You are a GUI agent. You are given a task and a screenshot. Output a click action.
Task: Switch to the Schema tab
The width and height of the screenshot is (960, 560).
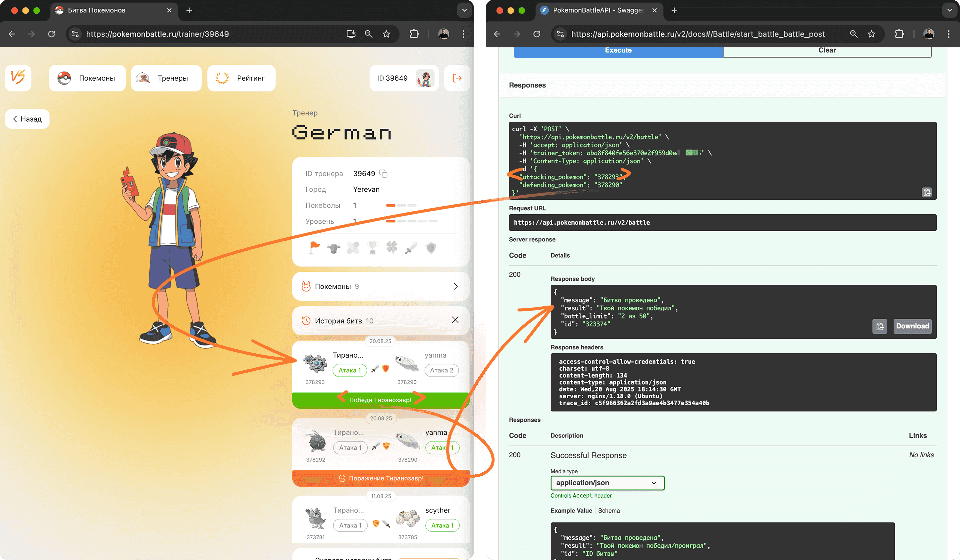pyautogui.click(x=609, y=511)
